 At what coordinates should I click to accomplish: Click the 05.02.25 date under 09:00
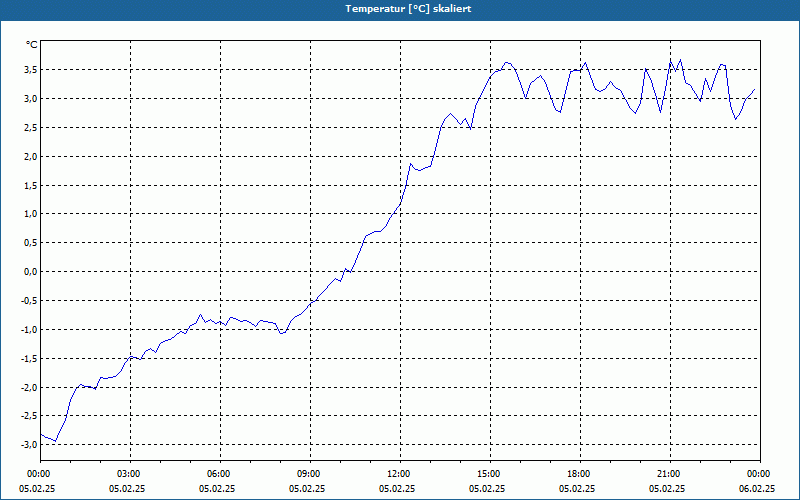307,488
